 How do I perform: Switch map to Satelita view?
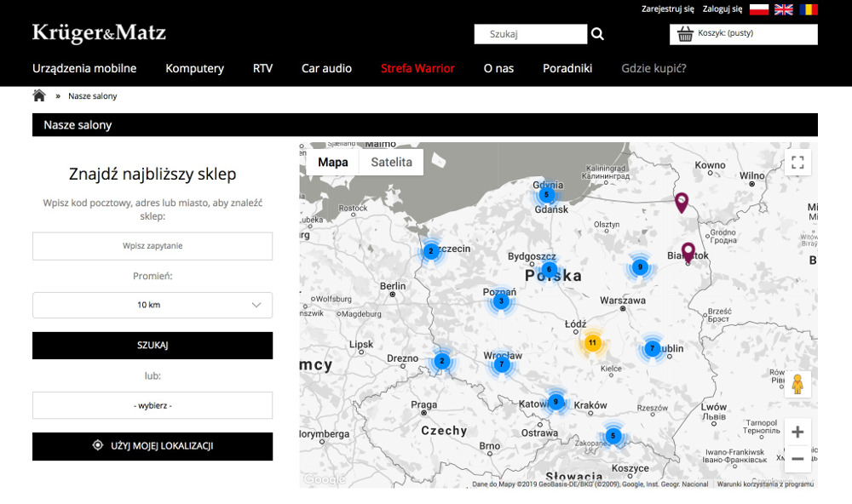(x=391, y=162)
